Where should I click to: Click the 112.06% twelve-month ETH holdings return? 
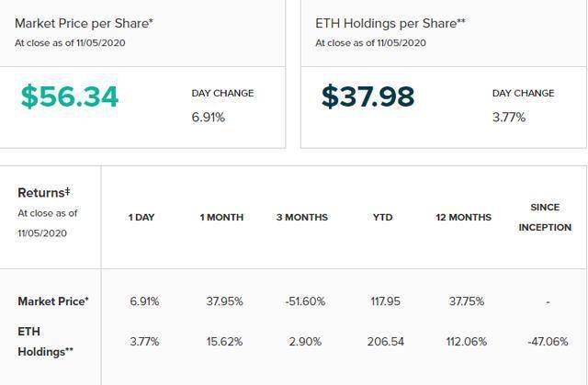[467, 342]
